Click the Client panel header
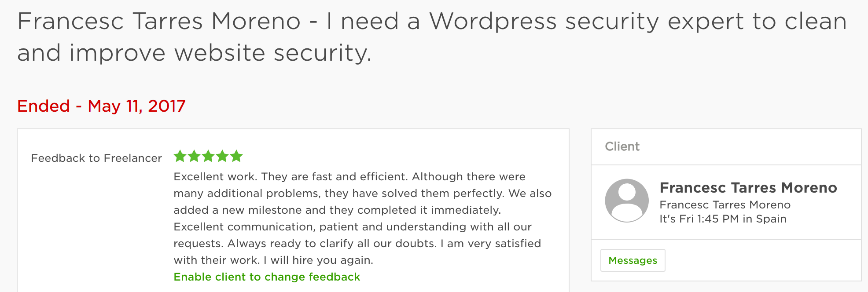 [x=726, y=147]
